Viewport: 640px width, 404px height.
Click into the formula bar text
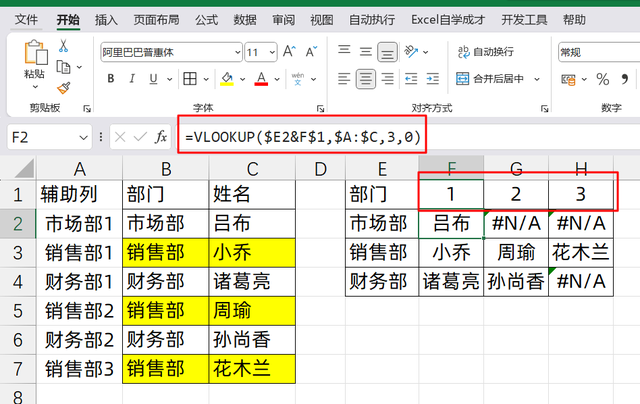pyautogui.click(x=302, y=137)
